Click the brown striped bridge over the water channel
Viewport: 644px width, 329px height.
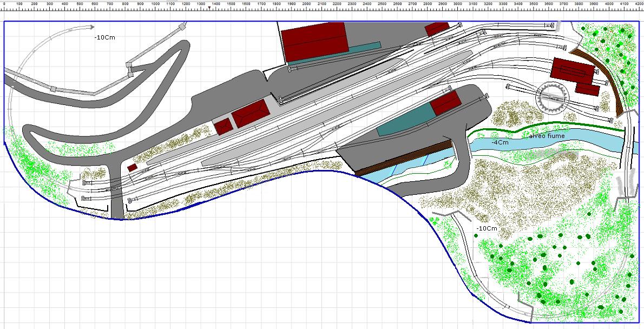click(x=403, y=157)
